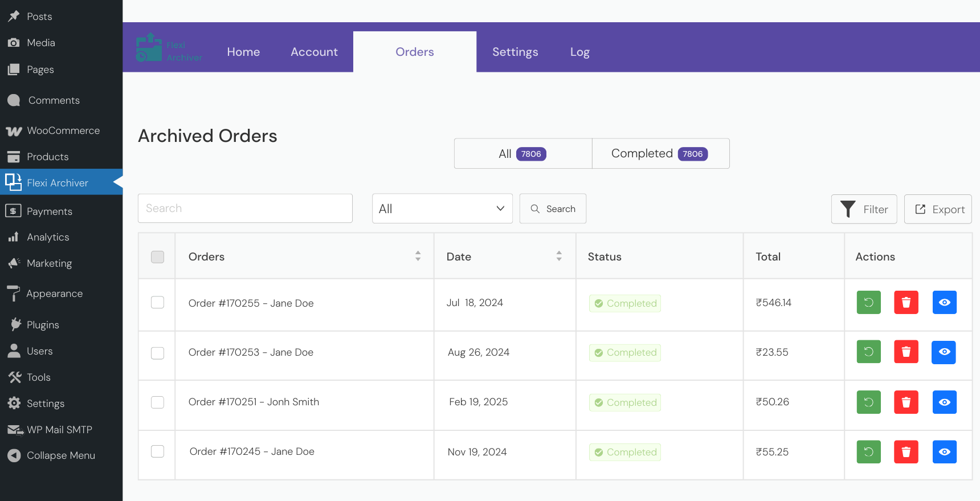View order #170255 with blue eye icon

point(944,303)
